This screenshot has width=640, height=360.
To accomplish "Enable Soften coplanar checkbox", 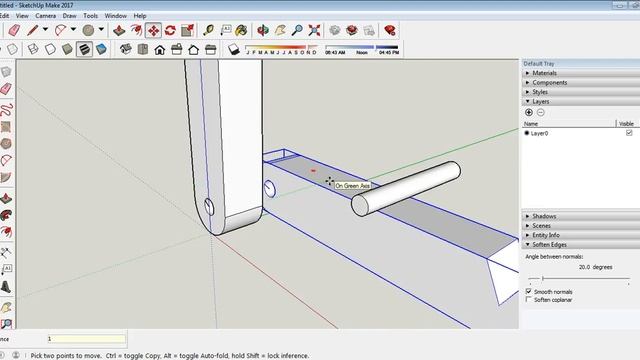I will tap(529, 300).
